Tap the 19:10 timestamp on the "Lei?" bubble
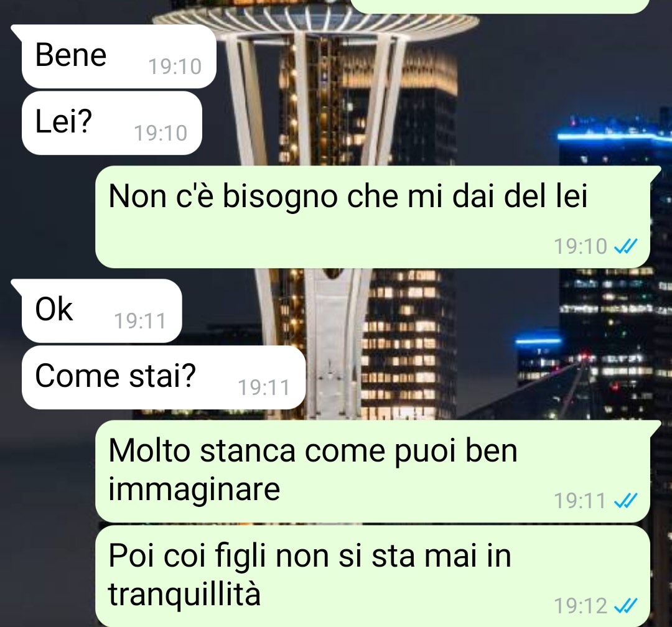Screen dimensions: 672x627 pyautogui.click(x=161, y=133)
